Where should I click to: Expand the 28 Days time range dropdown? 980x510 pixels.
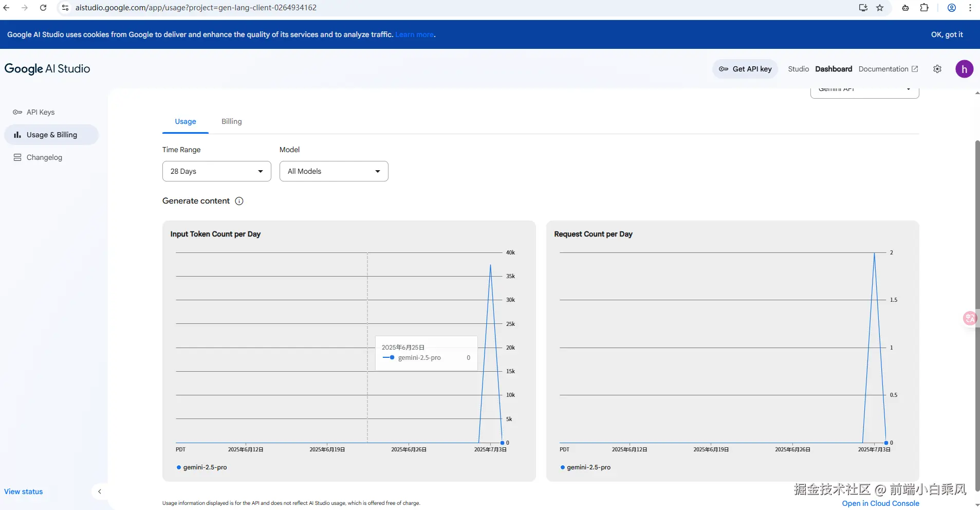(216, 171)
